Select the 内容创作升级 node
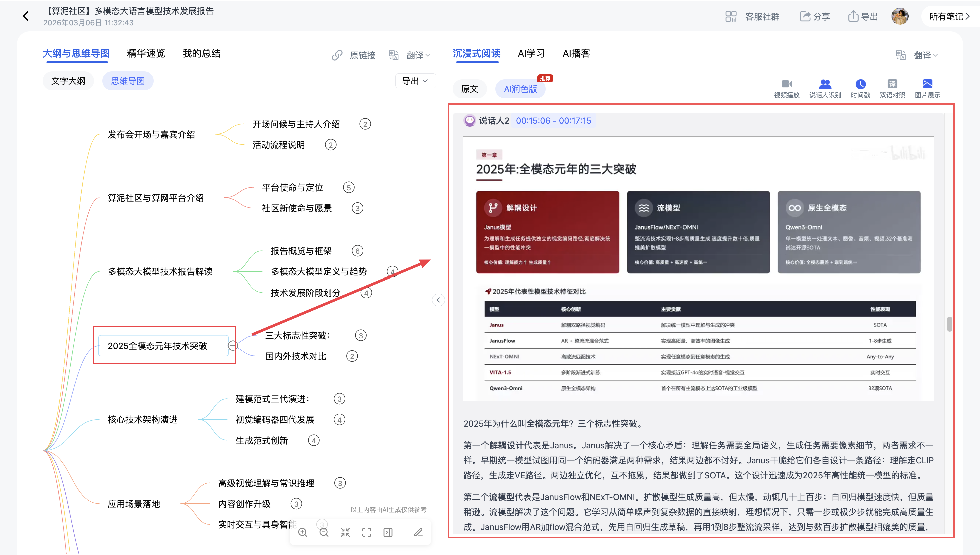 244,504
